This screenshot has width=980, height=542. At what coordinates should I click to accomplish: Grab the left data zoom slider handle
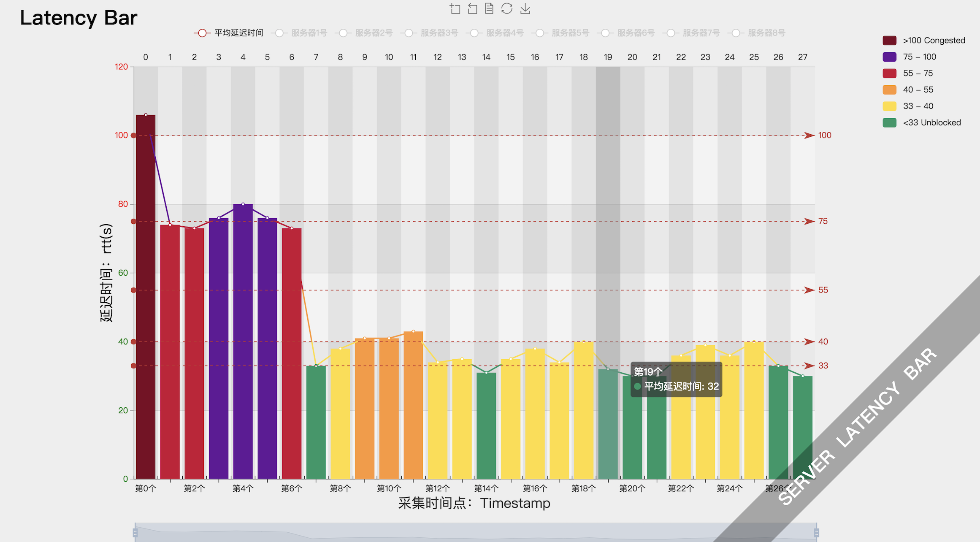coord(135,533)
